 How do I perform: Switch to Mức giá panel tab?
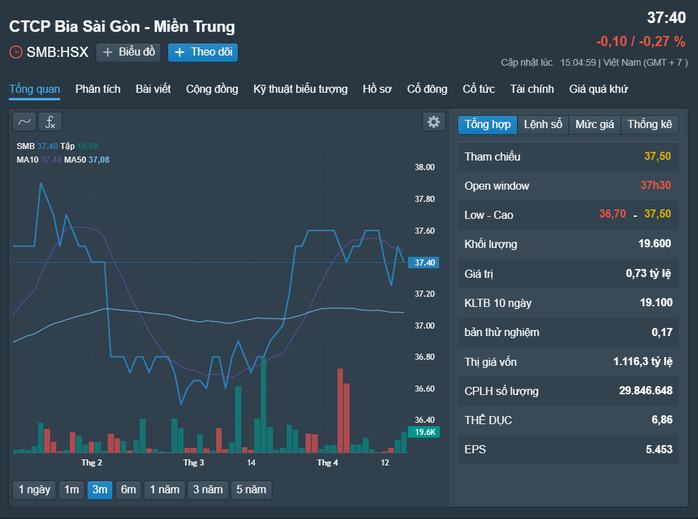pyautogui.click(x=595, y=125)
